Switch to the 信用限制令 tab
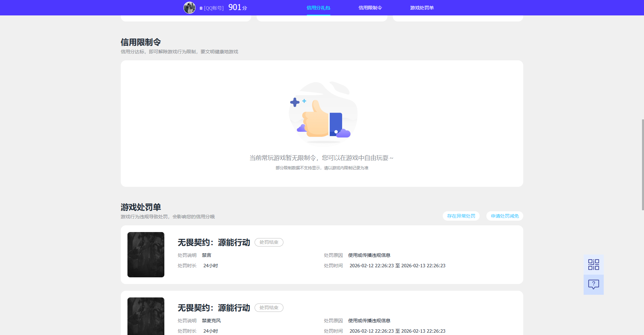644x335 pixels. [x=370, y=7]
